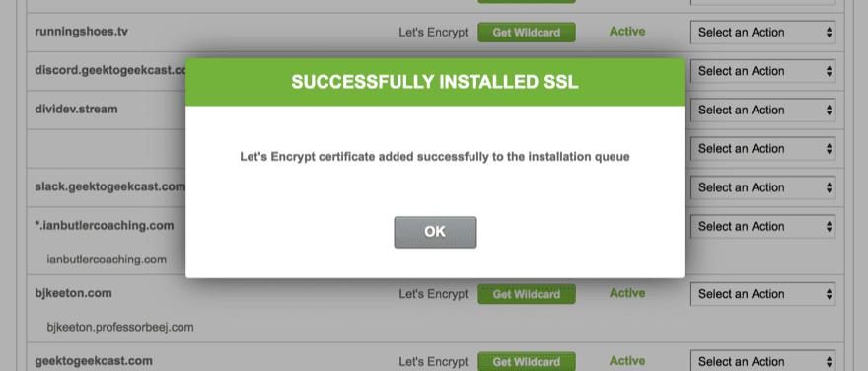868x371 pixels.
Task: Open action dropdown for geektogeekcast.com
Action: [762, 361]
